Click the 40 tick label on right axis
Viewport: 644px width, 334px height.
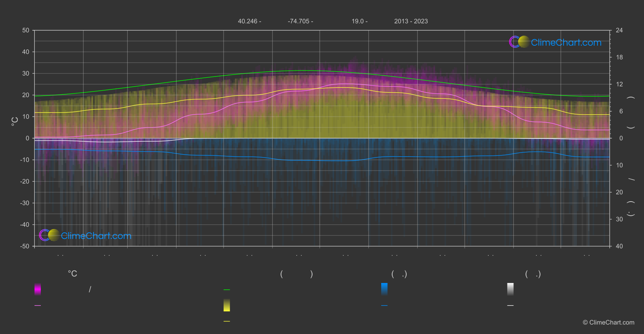pos(619,246)
